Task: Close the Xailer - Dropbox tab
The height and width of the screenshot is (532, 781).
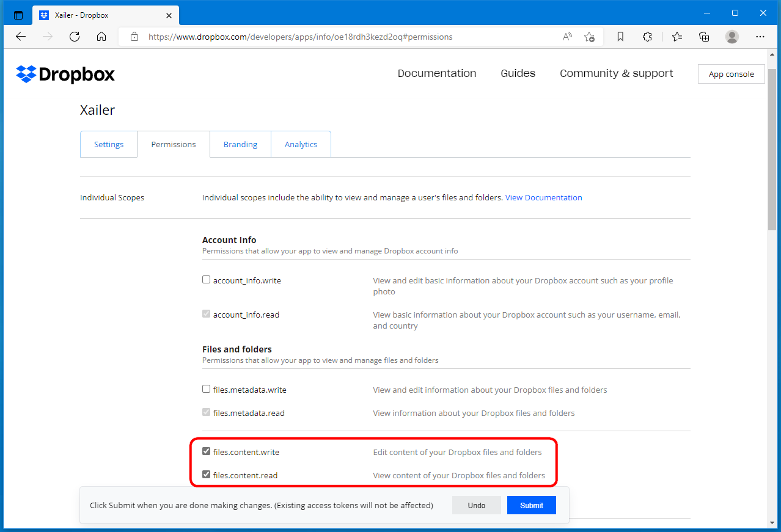Action: tap(169, 15)
